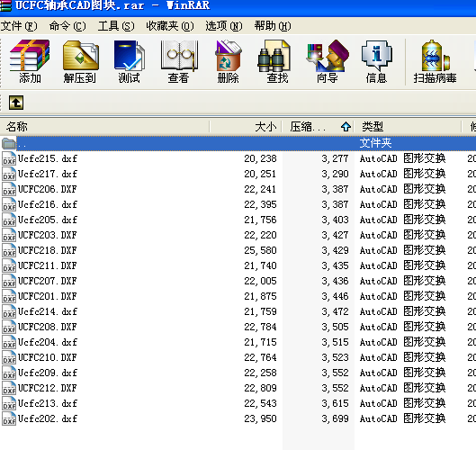
Task: Select file UCFC207.DXF
Action: click(48, 281)
